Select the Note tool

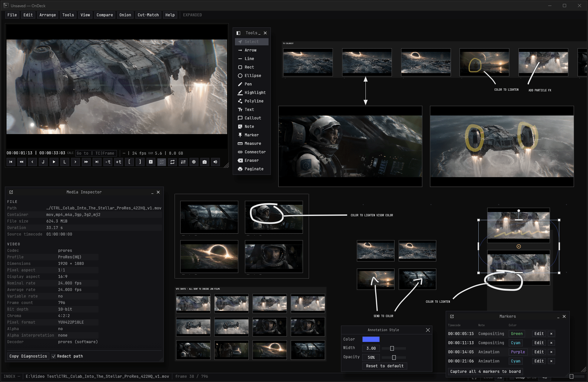pyautogui.click(x=252, y=127)
